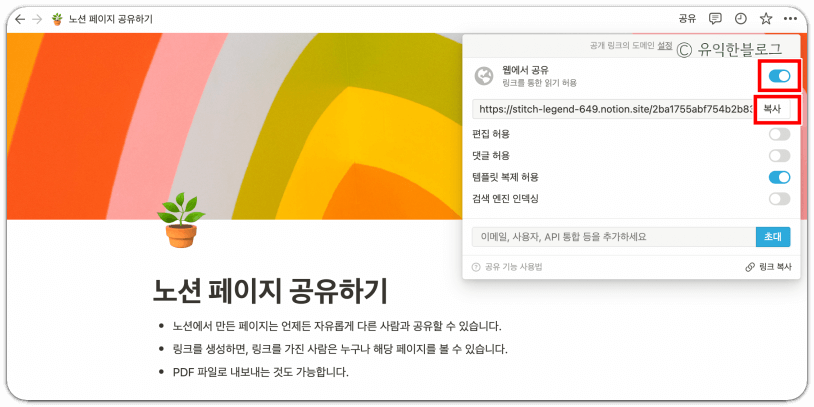Click the 노션 페이지 공유하기 breadcrumb title
Screen dimensions: 814x407
111,20
